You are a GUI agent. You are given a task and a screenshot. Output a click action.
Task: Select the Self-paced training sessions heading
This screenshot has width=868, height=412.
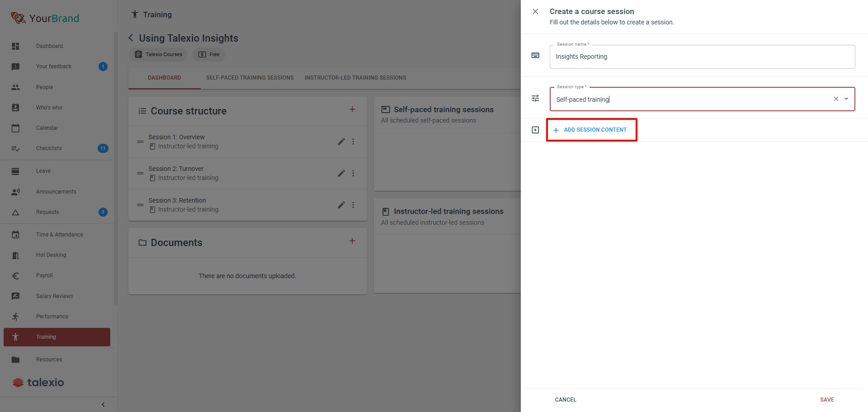443,109
